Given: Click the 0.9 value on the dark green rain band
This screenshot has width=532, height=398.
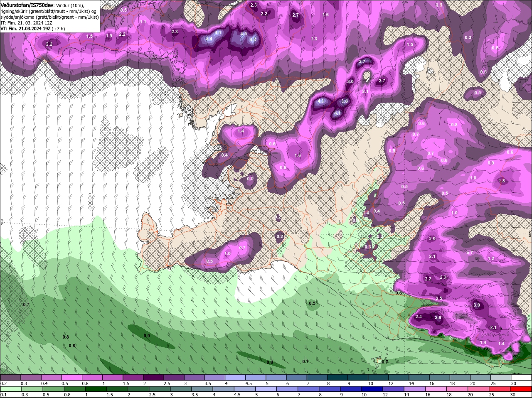Looking at the screenshot, I should coord(147,336).
